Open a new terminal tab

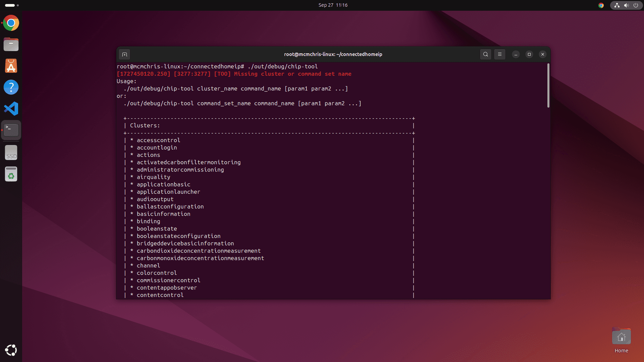(x=124, y=54)
